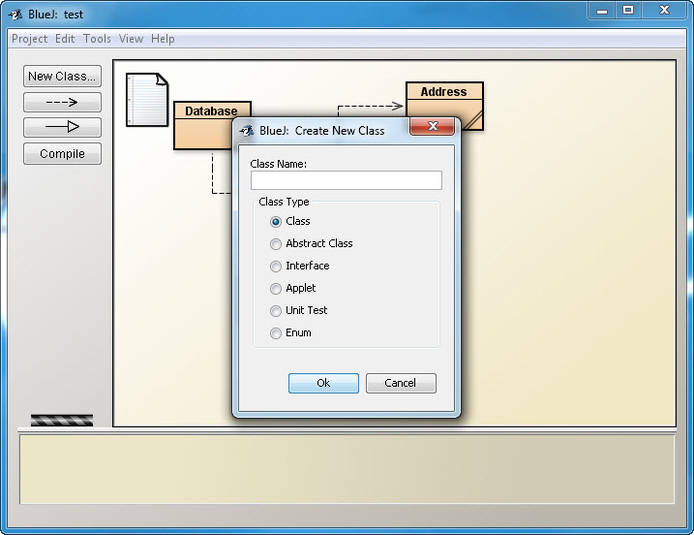This screenshot has height=535, width=694.
Task: Open the Project menu
Action: (x=29, y=39)
